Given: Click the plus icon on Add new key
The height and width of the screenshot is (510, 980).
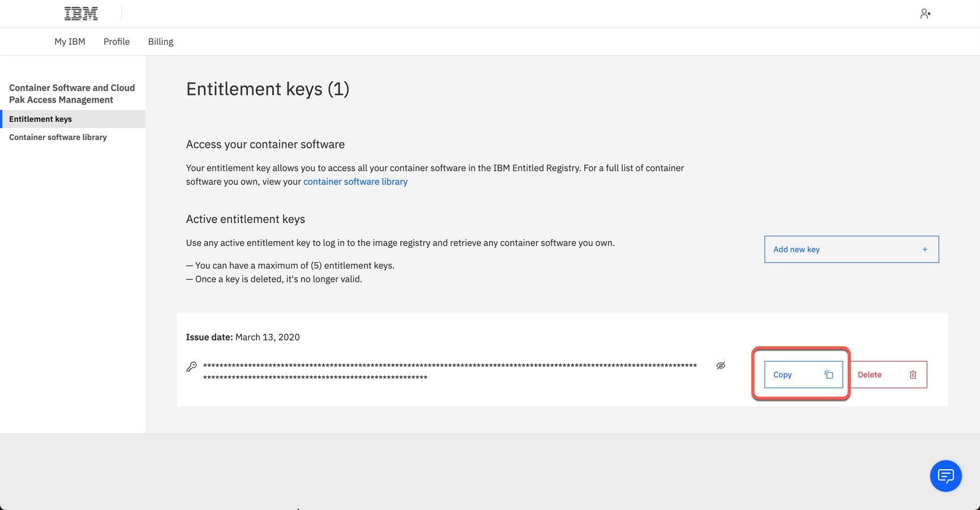Looking at the screenshot, I should (x=924, y=249).
